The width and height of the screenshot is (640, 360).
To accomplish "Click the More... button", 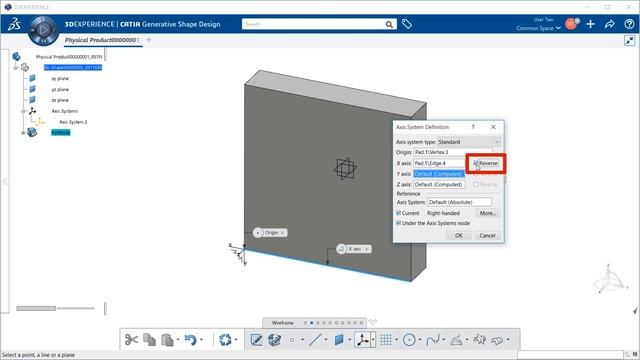I will pyautogui.click(x=488, y=213).
